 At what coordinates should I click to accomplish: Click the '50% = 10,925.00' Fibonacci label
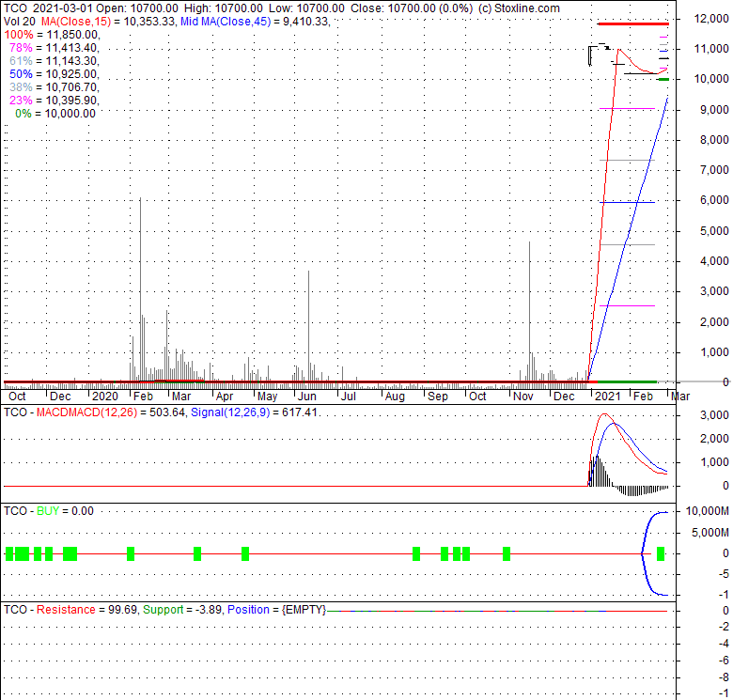(54, 74)
